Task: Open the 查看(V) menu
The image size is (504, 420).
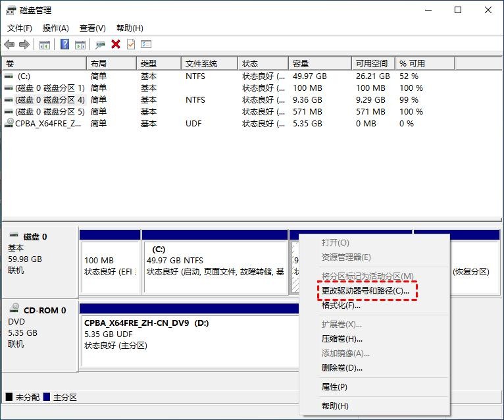Action: 93,28
